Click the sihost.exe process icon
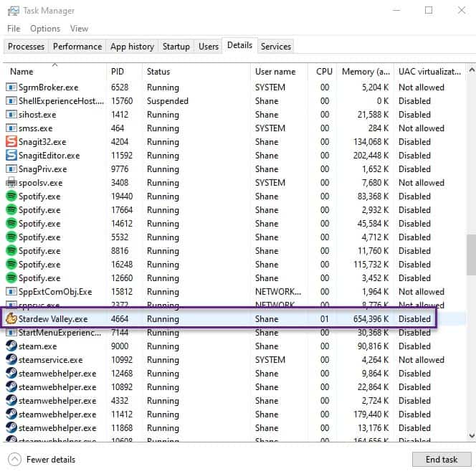This screenshot has height=474, width=476. tap(11, 115)
